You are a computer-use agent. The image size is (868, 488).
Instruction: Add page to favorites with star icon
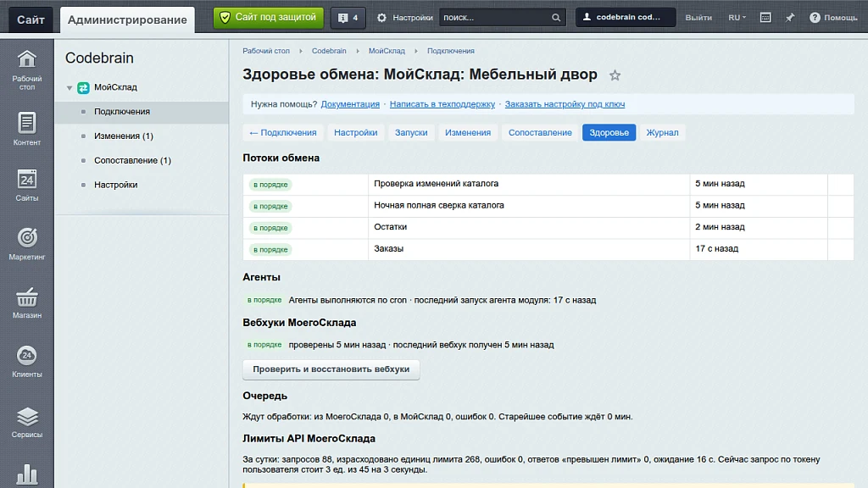click(615, 75)
